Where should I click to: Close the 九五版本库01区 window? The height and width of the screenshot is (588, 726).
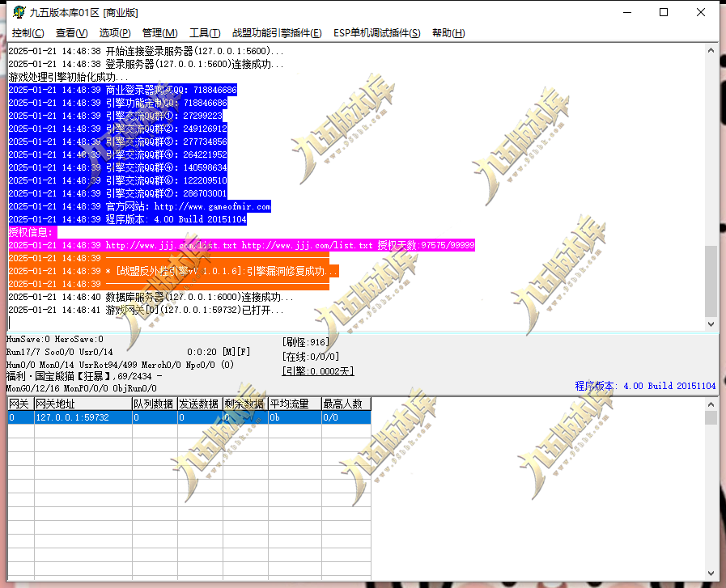coord(701,12)
